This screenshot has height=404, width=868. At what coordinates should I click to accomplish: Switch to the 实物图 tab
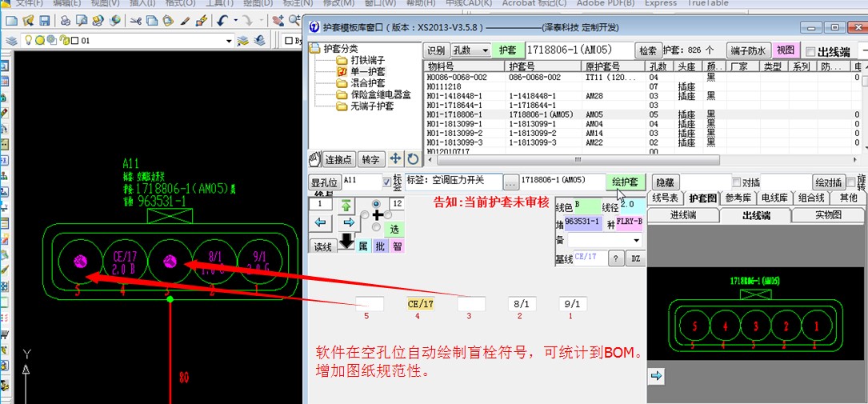828,215
